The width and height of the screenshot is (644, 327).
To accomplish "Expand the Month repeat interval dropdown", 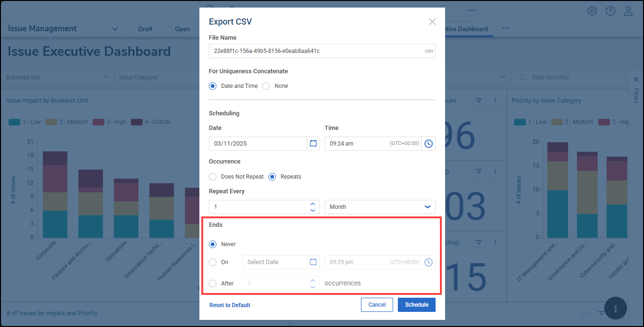I will pos(427,207).
